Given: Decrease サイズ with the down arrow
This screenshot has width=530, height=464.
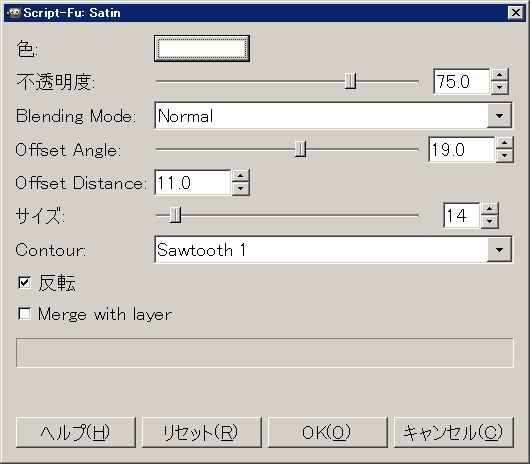Looking at the screenshot, I should tap(489, 222).
